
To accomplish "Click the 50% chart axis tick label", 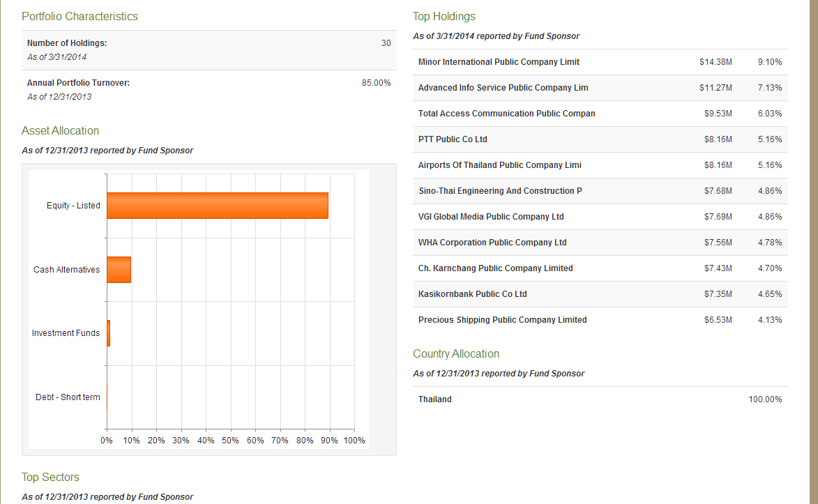I will click(x=230, y=441).
